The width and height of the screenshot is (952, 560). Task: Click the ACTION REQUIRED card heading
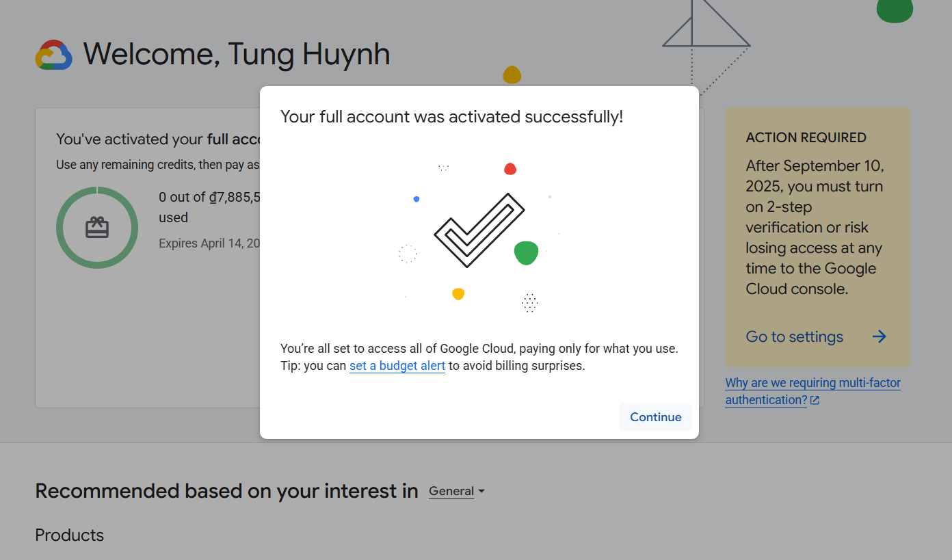tap(806, 137)
